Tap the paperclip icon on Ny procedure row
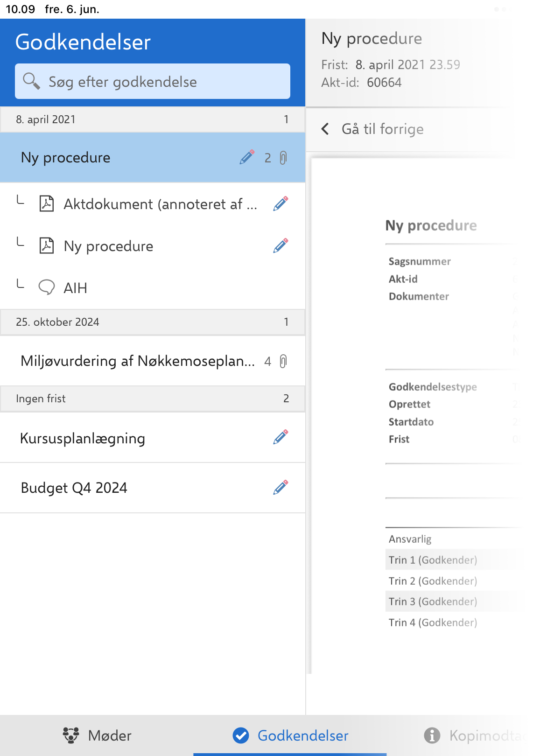This screenshot has height=756, width=540. 283,158
